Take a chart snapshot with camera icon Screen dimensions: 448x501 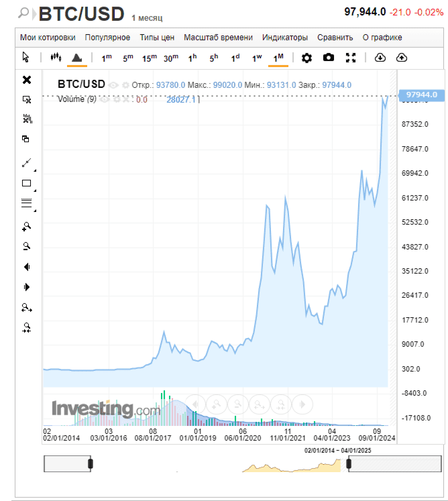click(328, 58)
